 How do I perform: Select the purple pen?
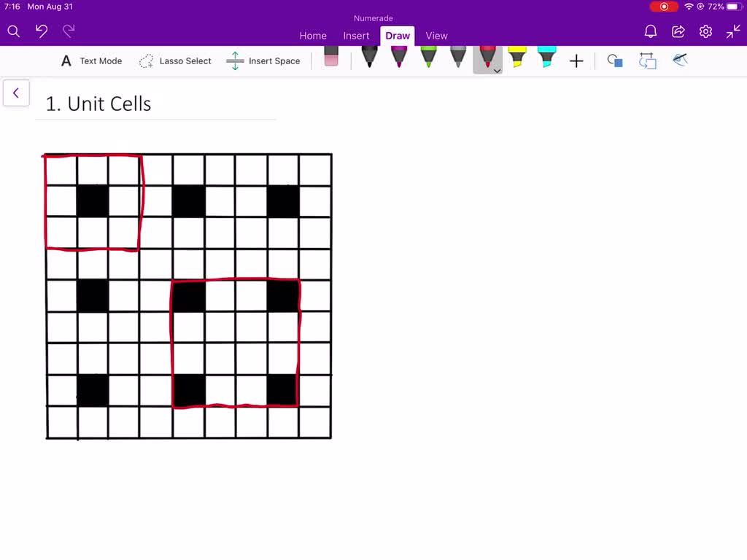(x=398, y=58)
